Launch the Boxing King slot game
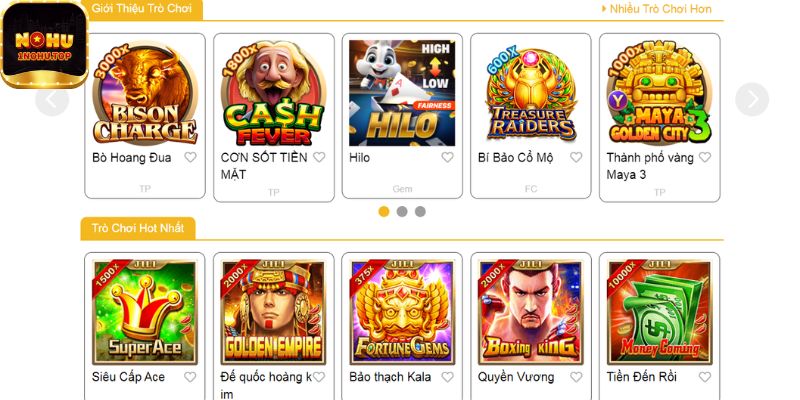 pos(531,312)
